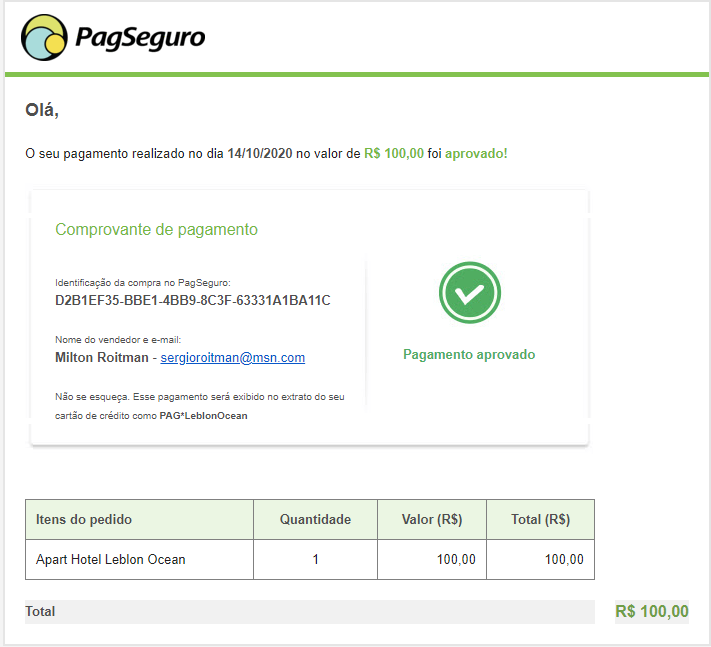The width and height of the screenshot is (711, 647).
Task: Click the 'Valor (R$)' column header
Action: 432,520
